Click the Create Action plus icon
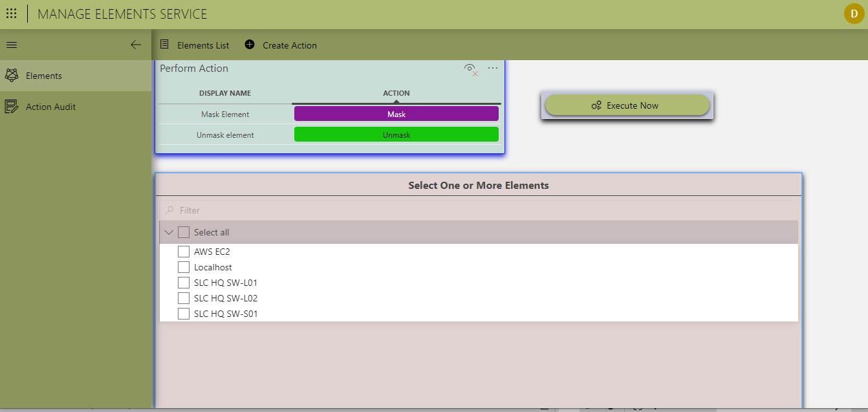Screen dimensions: 868x412 coord(250,45)
